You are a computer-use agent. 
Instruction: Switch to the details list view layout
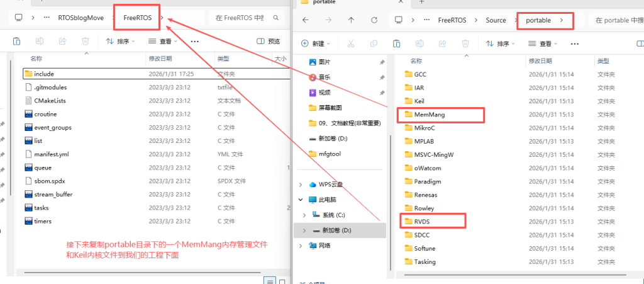pyautogui.click(x=269, y=280)
